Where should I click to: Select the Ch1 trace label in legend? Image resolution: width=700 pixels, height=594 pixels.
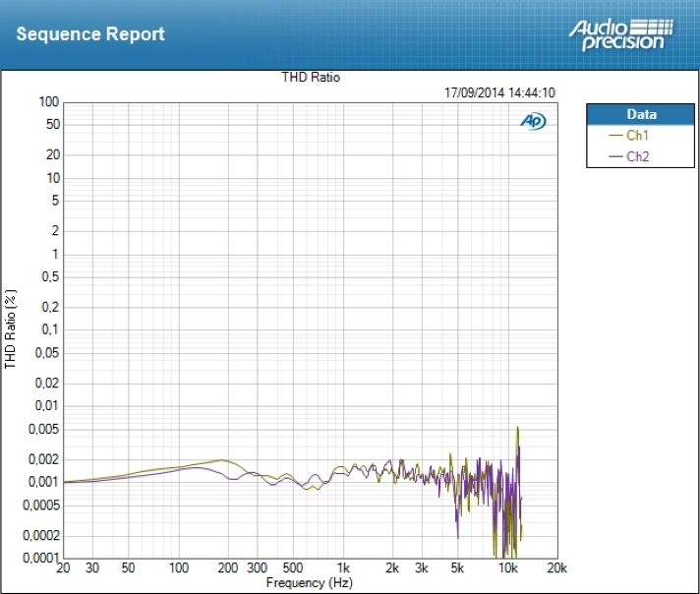pos(638,136)
